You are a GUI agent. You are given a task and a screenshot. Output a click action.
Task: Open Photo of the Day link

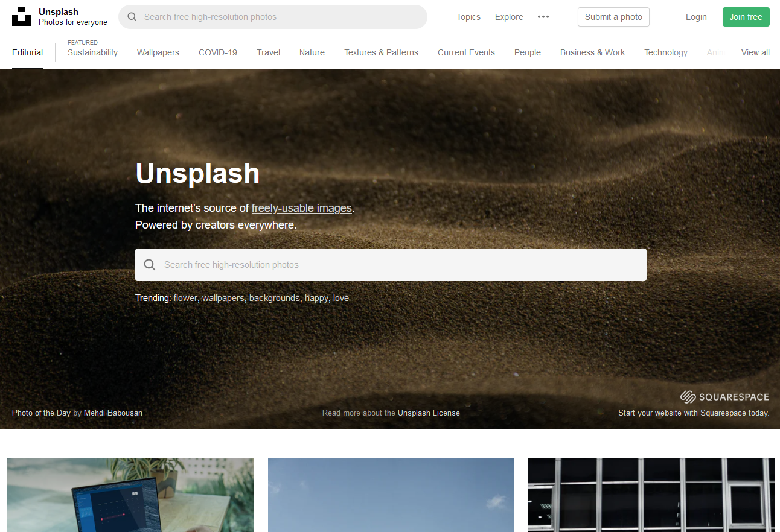click(41, 413)
